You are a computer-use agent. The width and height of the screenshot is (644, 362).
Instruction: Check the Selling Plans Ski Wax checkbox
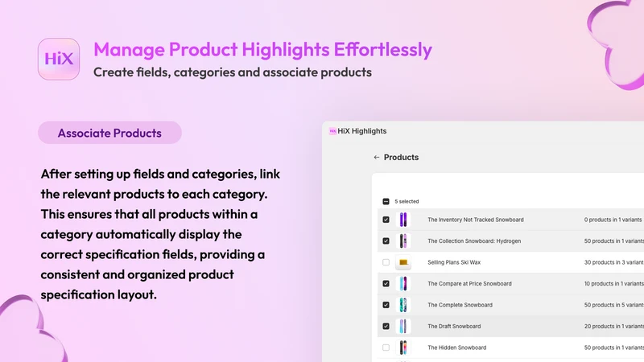pyautogui.click(x=386, y=262)
